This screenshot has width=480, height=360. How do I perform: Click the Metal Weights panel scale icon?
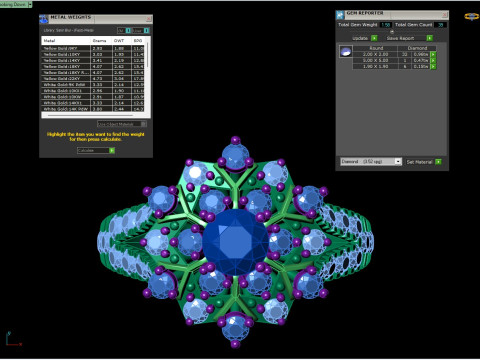coord(44,19)
